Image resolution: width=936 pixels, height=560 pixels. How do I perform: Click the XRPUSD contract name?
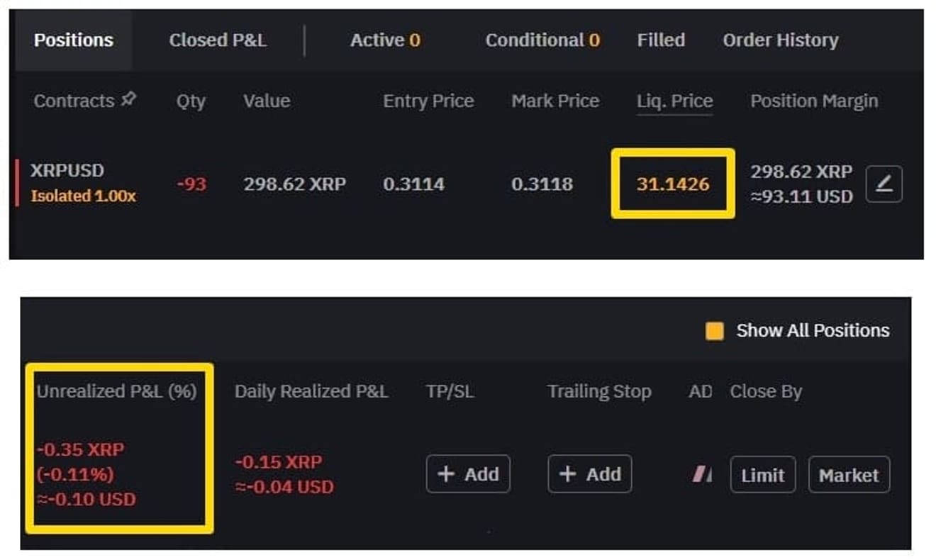point(67,171)
